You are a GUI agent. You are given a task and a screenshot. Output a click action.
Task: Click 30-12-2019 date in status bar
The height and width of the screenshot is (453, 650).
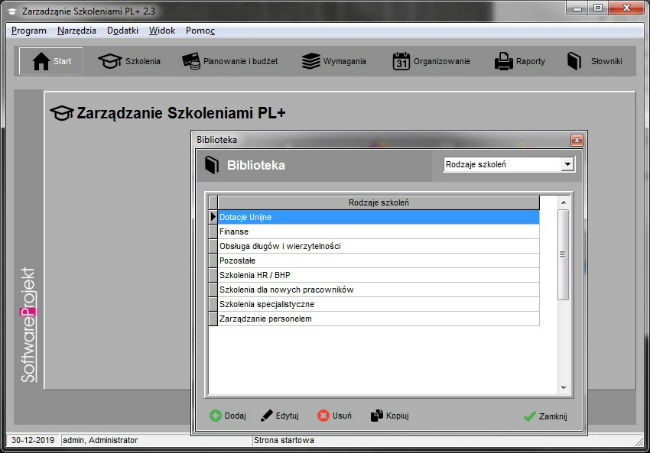(33, 440)
